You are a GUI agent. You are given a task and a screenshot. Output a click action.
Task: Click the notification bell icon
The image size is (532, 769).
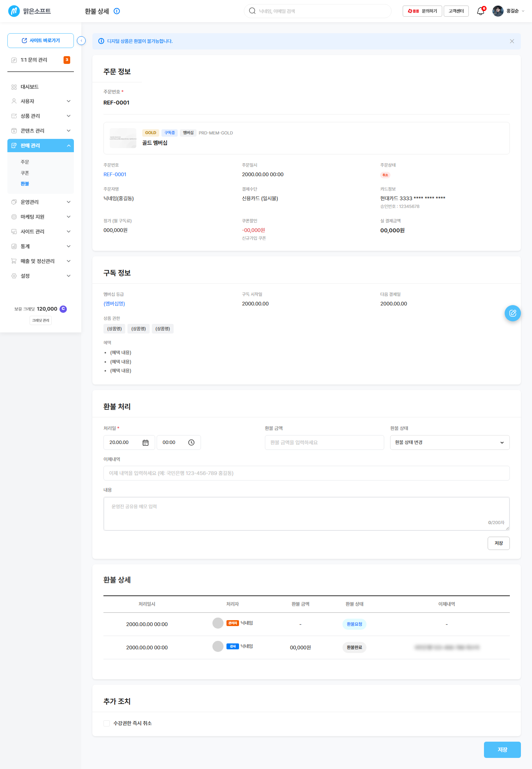(x=480, y=11)
